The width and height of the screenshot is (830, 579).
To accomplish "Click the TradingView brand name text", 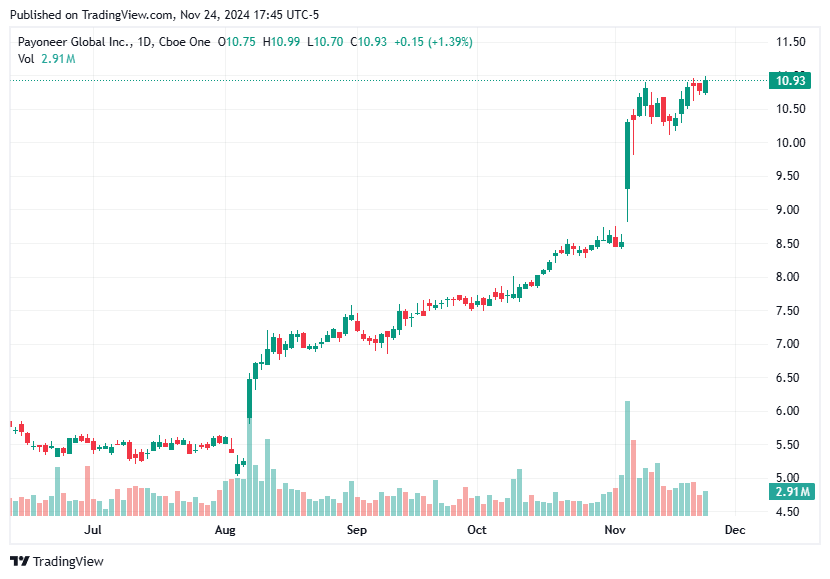I will click(x=68, y=562).
